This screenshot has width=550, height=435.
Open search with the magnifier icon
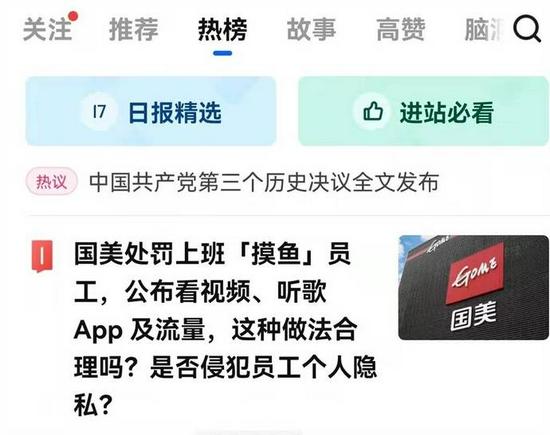[527, 29]
